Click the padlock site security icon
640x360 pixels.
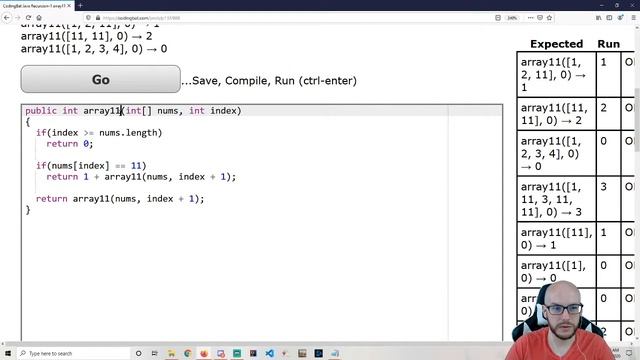coord(98,18)
